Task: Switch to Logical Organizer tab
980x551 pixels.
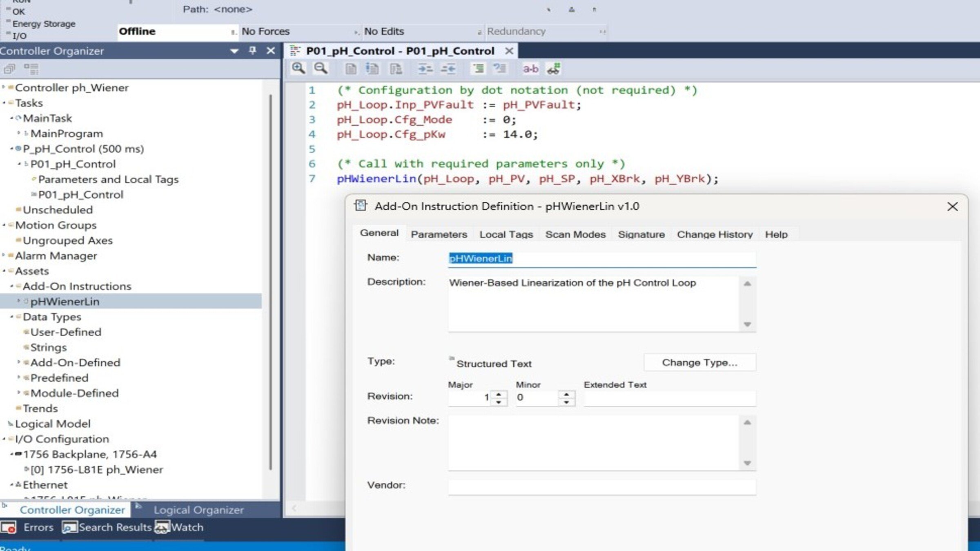Action: [198, 510]
